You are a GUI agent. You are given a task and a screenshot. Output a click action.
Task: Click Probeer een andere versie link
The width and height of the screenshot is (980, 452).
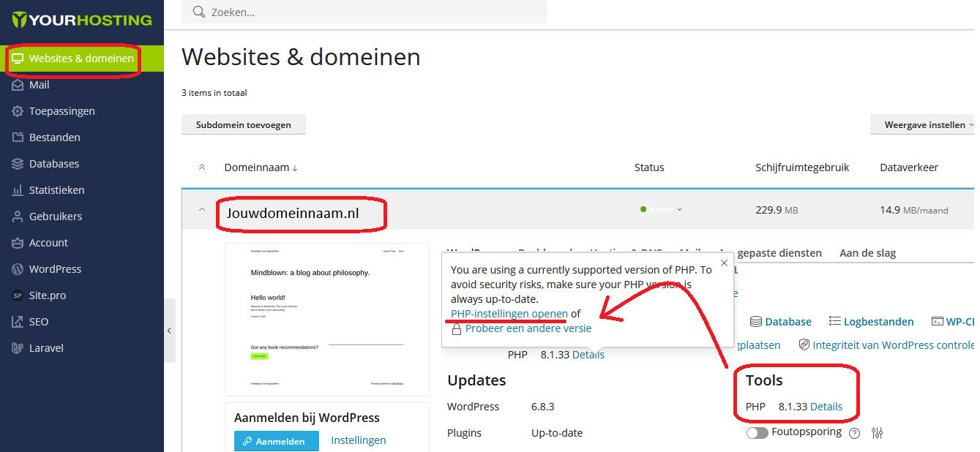(x=528, y=329)
